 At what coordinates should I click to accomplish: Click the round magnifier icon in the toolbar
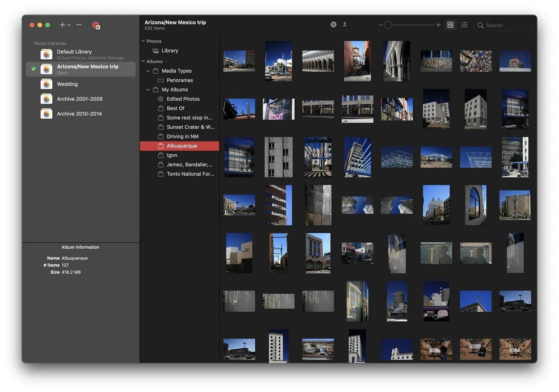click(333, 25)
